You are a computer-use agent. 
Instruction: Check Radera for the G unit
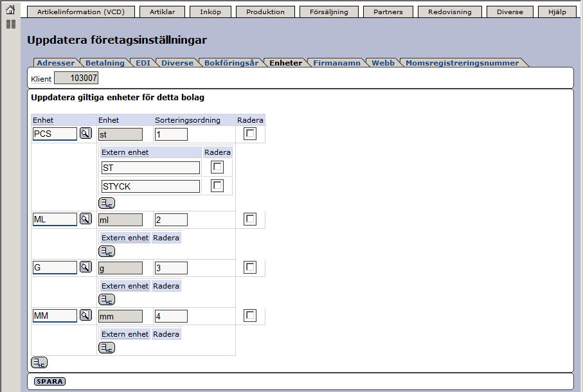[x=250, y=267]
